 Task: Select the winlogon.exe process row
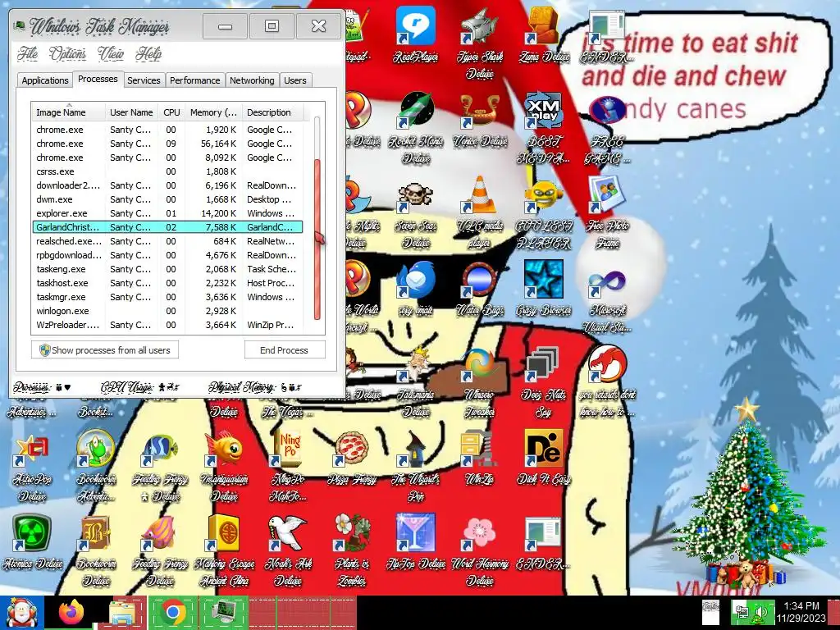tap(167, 311)
